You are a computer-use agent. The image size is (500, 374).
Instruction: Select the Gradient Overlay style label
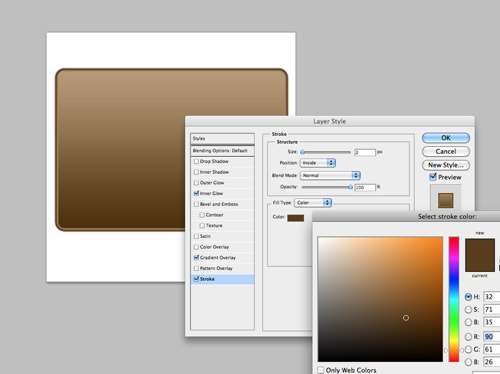click(x=218, y=258)
